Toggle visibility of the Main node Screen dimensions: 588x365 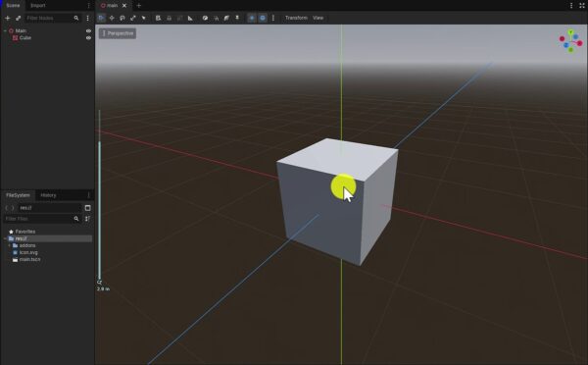click(88, 30)
